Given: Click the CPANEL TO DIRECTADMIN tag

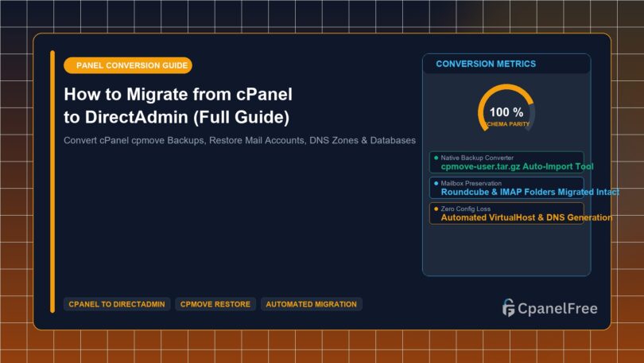Looking at the screenshot, I should (x=117, y=304).
